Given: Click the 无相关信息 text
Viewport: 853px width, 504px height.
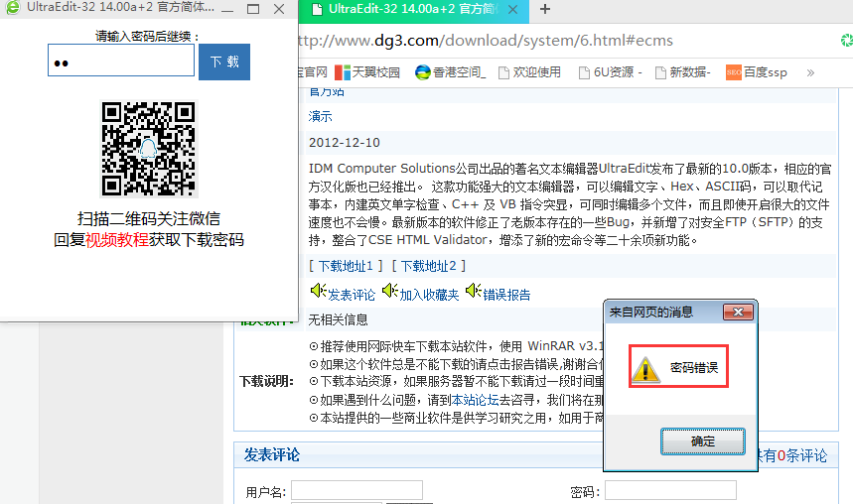Looking at the screenshot, I should 338,319.
